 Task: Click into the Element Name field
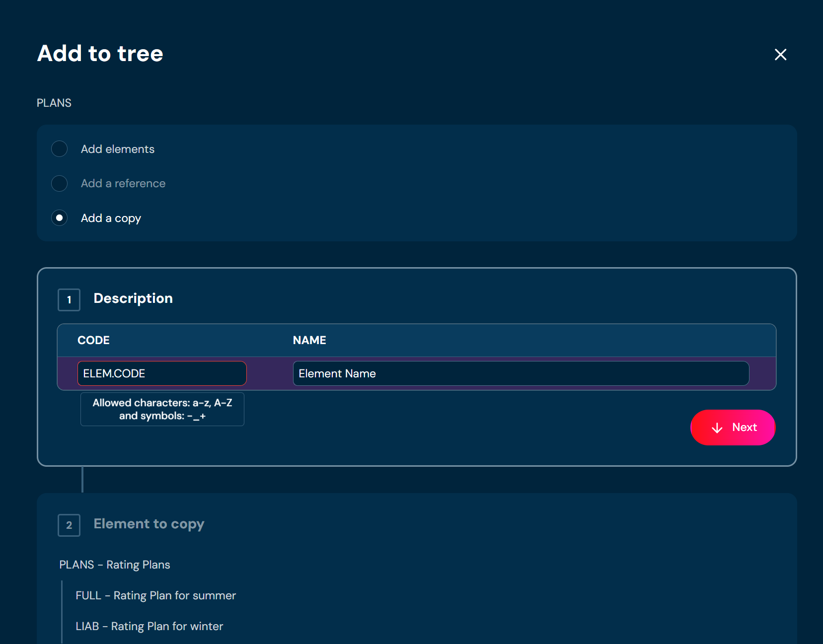[521, 373]
